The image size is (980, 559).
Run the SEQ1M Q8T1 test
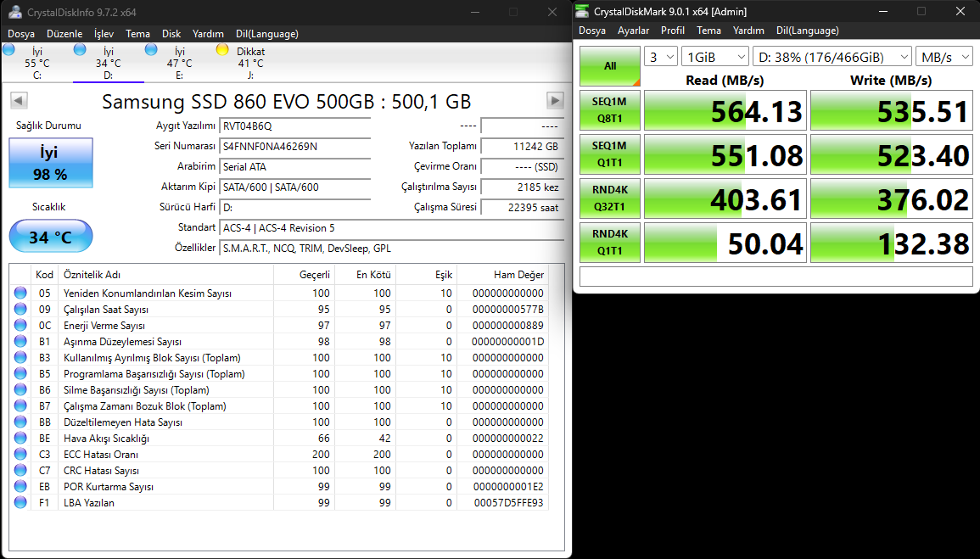610,110
